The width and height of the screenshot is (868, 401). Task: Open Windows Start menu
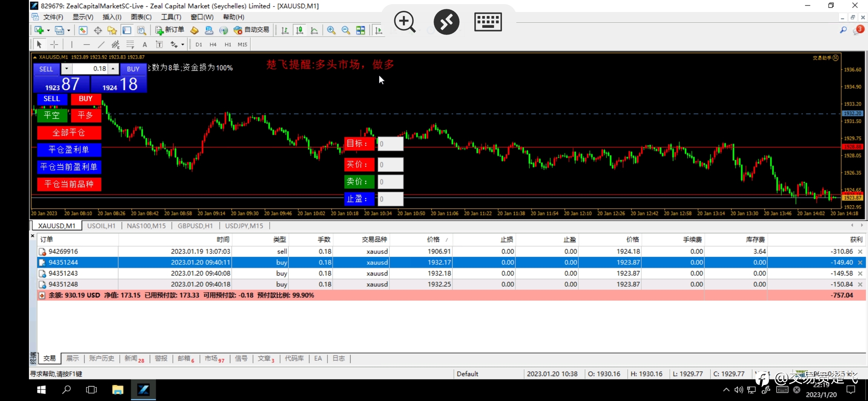pos(41,390)
